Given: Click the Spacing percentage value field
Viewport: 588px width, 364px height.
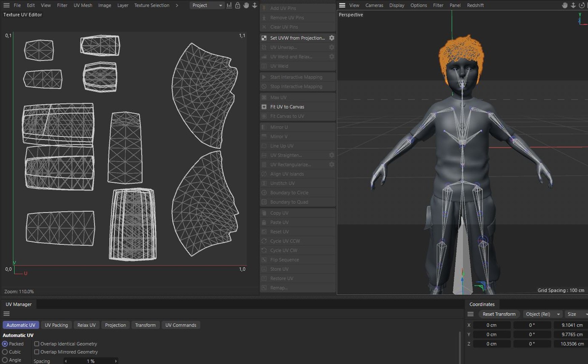Looking at the screenshot, I should tap(91, 361).
